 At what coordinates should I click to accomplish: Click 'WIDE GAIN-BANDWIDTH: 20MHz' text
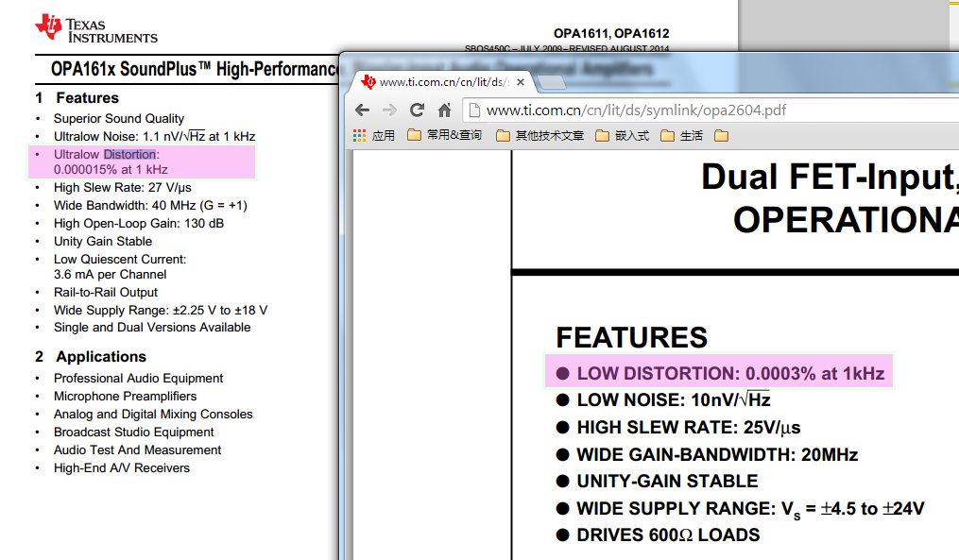[717, 454]
